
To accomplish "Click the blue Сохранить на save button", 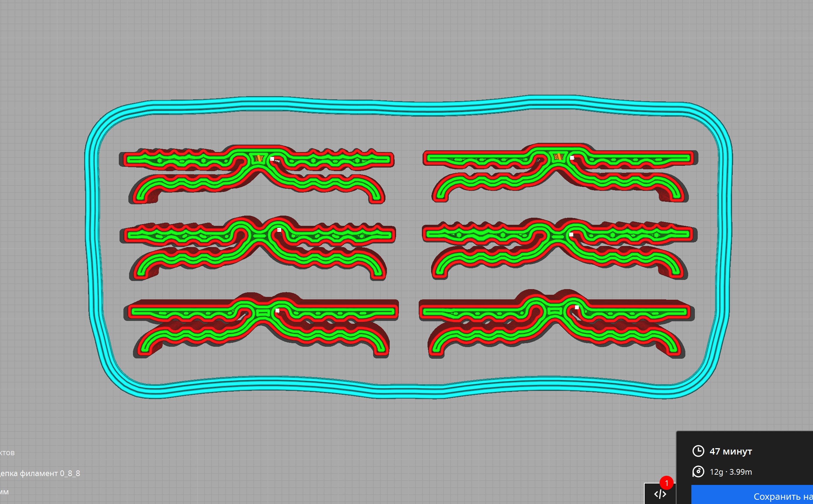I will coord(752,494).
